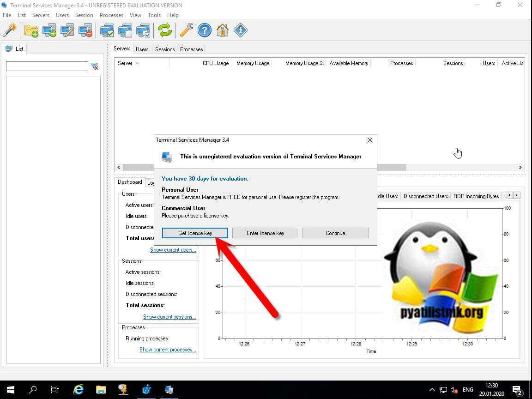The height and width of the screenshot is (399, 532).
Task: Refresh using the green arrows icon
Action: (164, 30)
